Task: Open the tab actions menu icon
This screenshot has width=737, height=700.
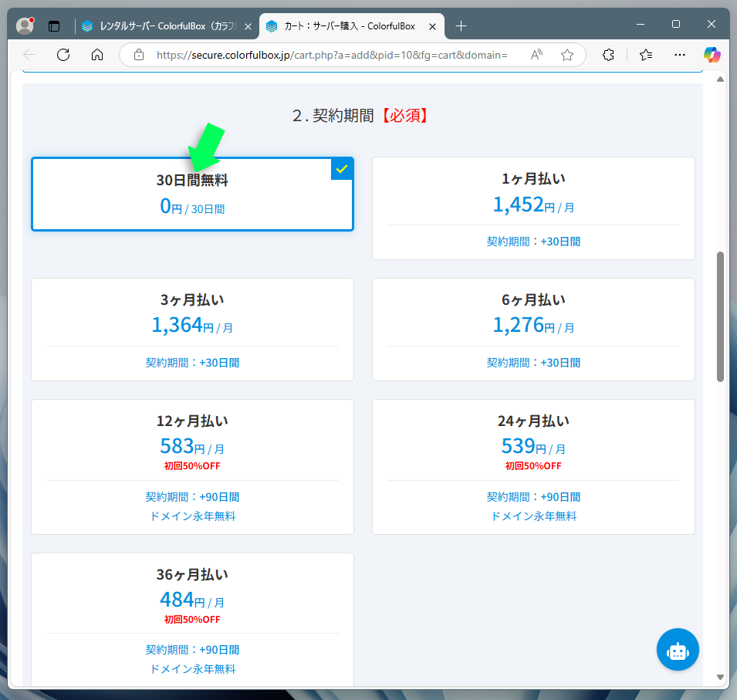Action: point(54,26)
